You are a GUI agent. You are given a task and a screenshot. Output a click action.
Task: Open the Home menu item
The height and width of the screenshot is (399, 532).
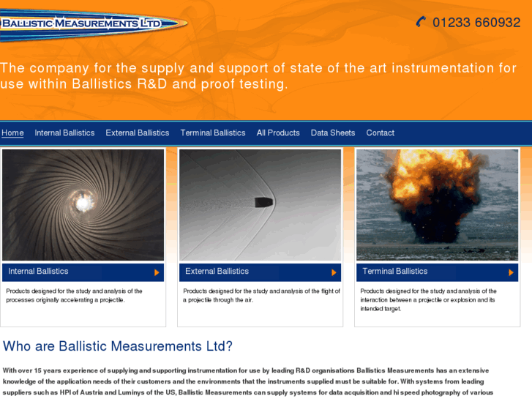(x=12, y=133)
